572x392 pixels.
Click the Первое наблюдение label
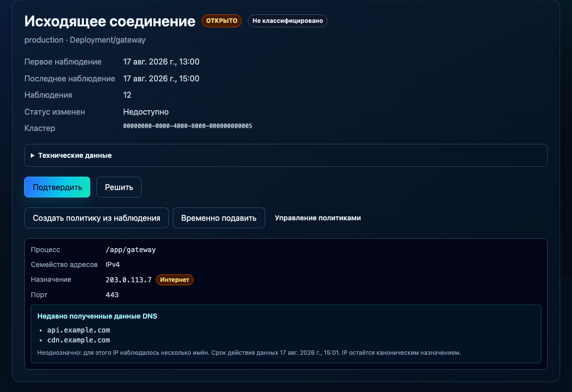pos(63,62)
